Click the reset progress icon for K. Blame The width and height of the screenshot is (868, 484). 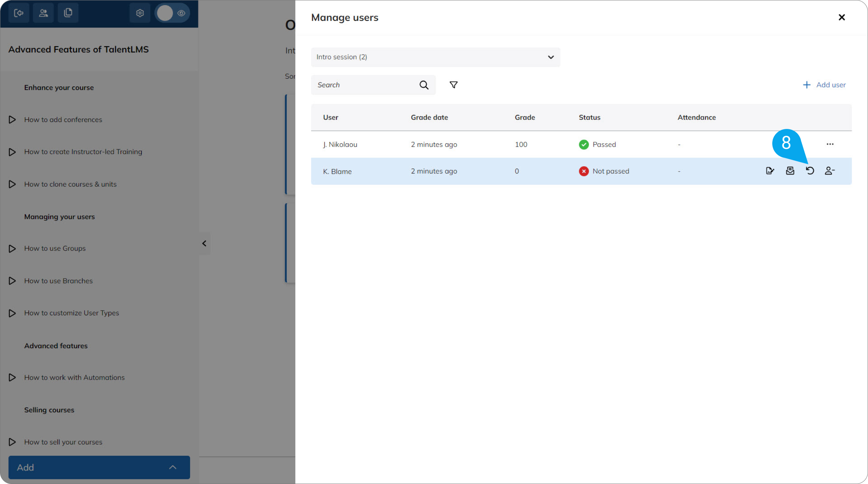810,171
